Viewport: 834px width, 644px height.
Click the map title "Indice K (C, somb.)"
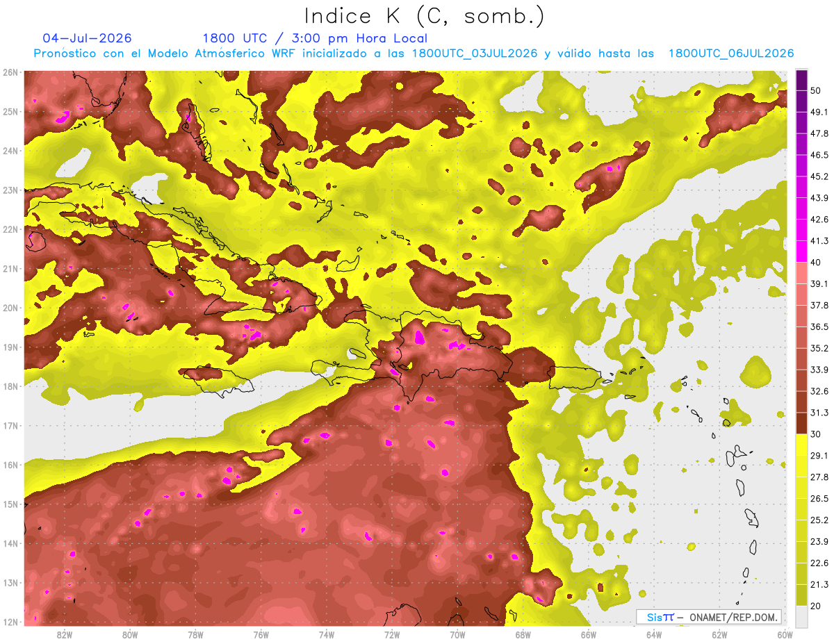point(425,16)
